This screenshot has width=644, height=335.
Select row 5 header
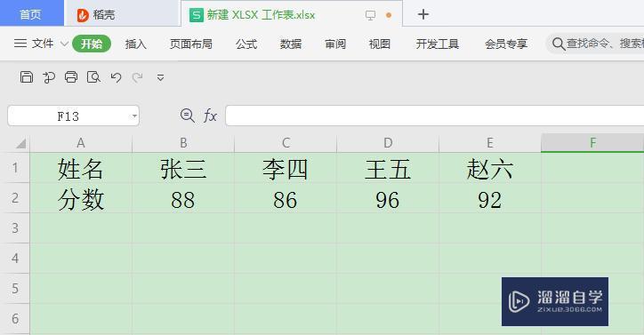pos(15,288)
